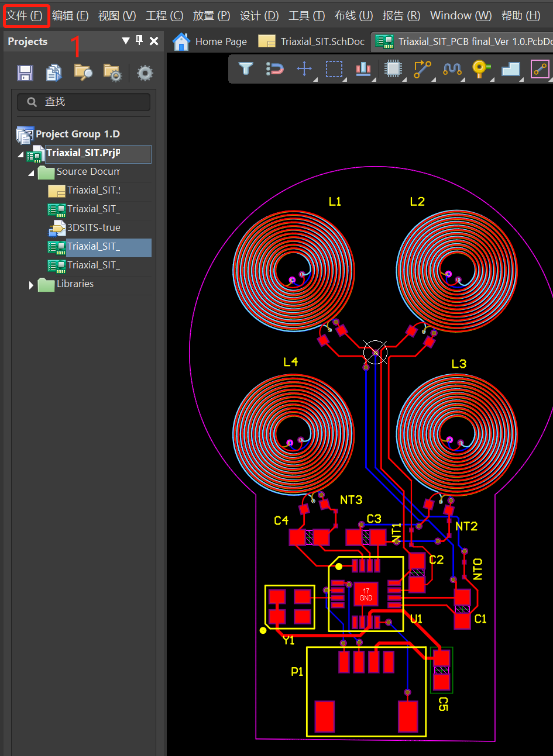The width and height of the screenshot is (553, 756).
Task: Open the 编辑 (E) menu
Action: [x=70, y=16]
